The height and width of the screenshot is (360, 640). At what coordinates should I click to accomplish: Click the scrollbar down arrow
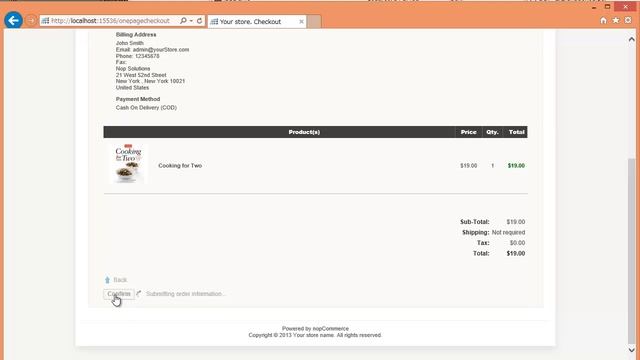tap(631, 350)
